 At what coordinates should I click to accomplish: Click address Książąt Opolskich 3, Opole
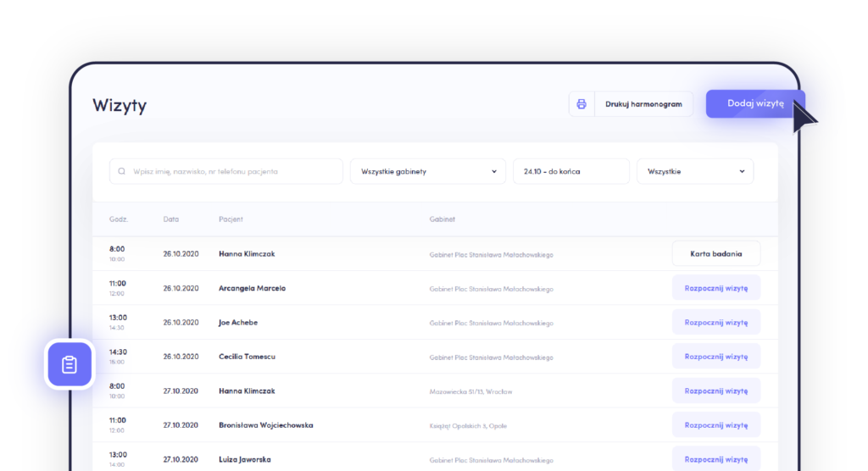coord(468,426)
